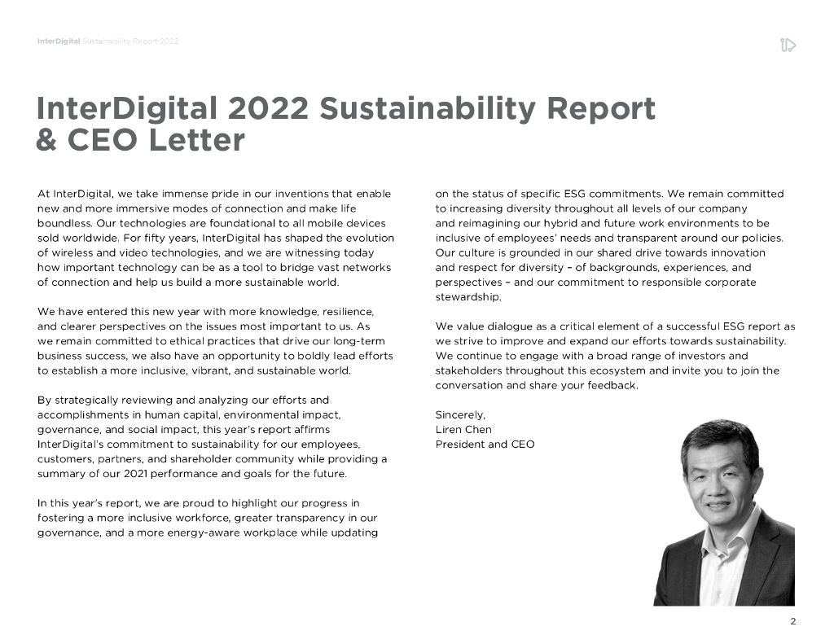The height and width of the screenshot is (644, 834).
Task: Click the page number 2
Action: (x=793, y=621)
